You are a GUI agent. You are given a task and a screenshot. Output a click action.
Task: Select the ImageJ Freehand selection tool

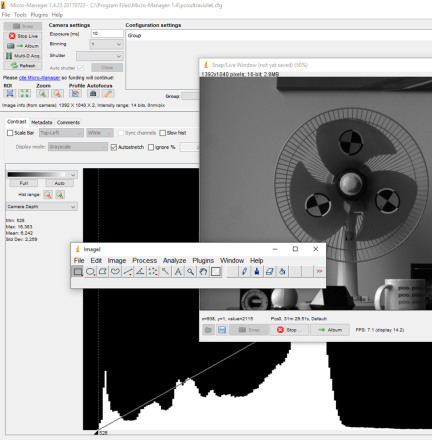tap(115, 272)
